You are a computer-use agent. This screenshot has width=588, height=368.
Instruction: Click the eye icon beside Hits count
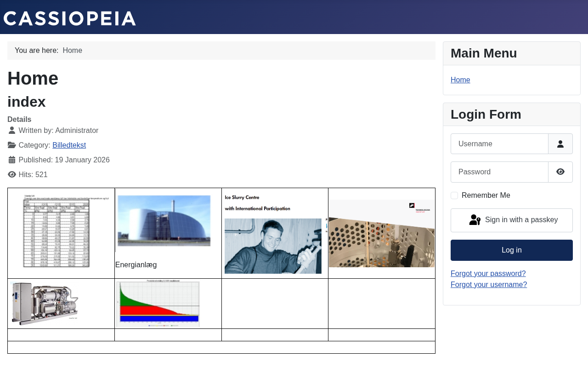(12, 175)
